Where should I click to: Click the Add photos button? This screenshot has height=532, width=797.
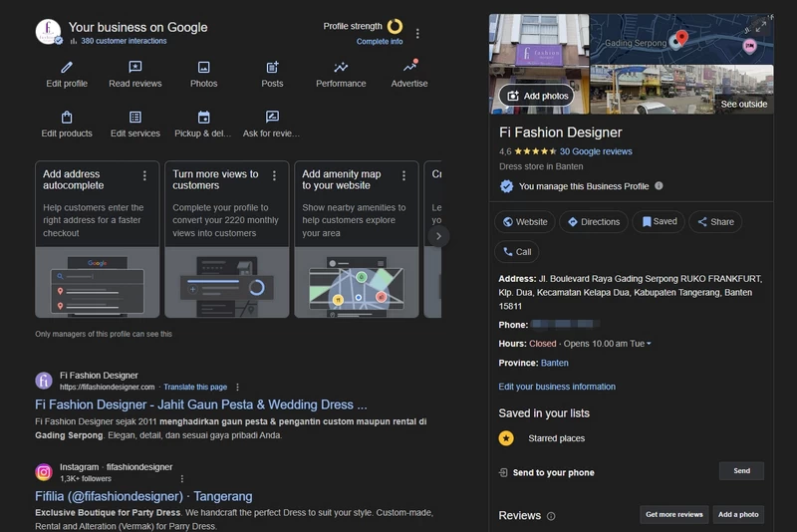click(537, 96)
